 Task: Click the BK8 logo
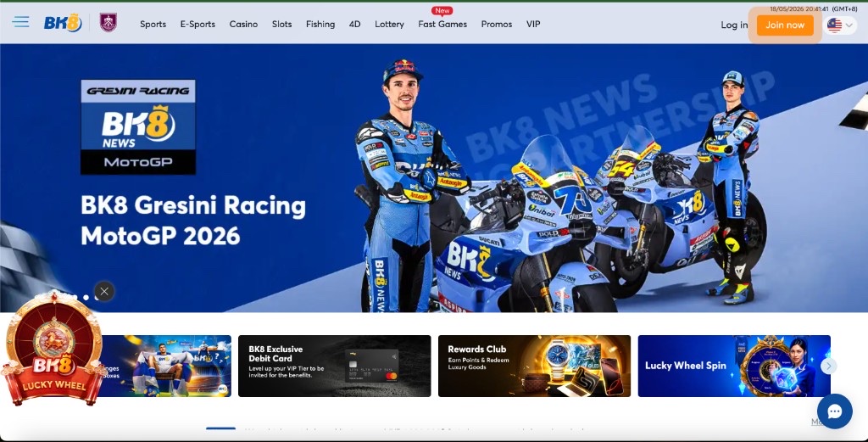tap(63, 23)
